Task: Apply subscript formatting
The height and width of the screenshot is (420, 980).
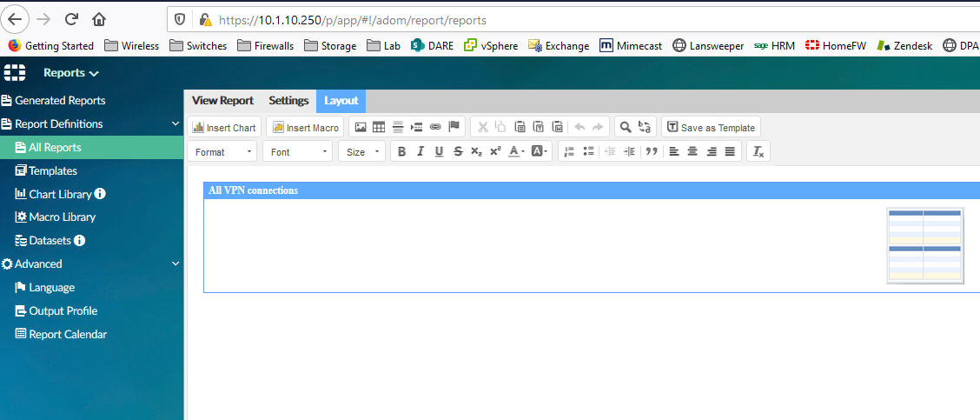Action: tap(476, 151)
